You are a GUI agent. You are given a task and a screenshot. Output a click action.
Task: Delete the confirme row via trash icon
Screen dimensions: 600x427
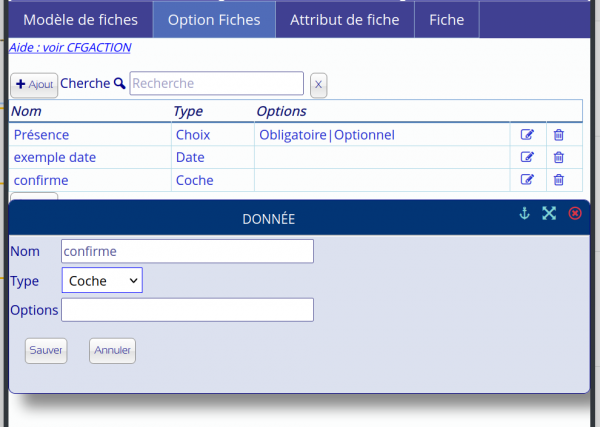pyautogui.click(x=559, y=180)
